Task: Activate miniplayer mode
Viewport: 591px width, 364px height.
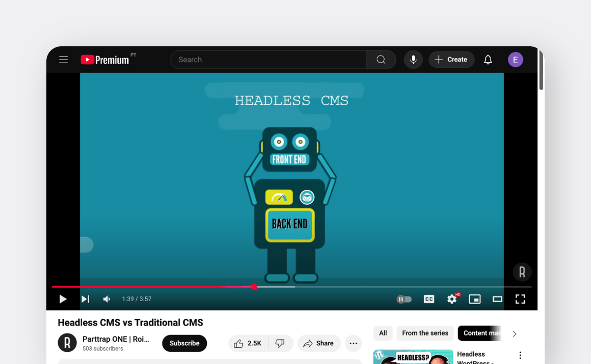Action: 474,299
